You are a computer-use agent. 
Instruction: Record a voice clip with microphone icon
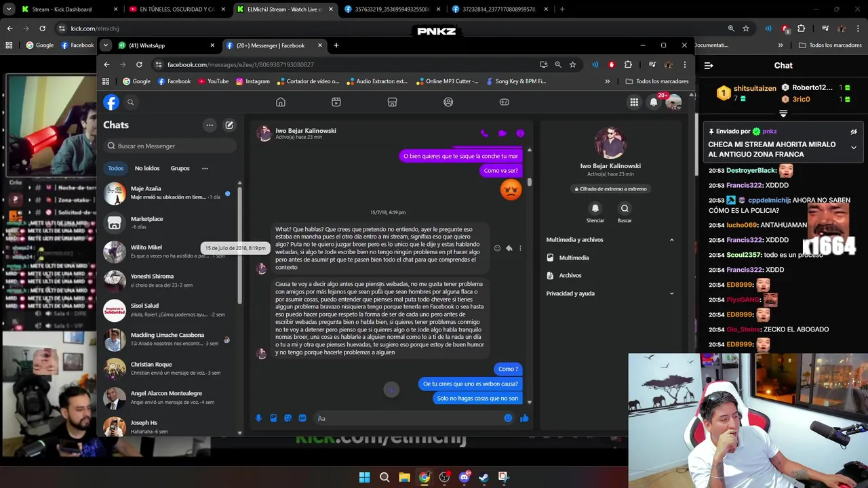(258, 418)
